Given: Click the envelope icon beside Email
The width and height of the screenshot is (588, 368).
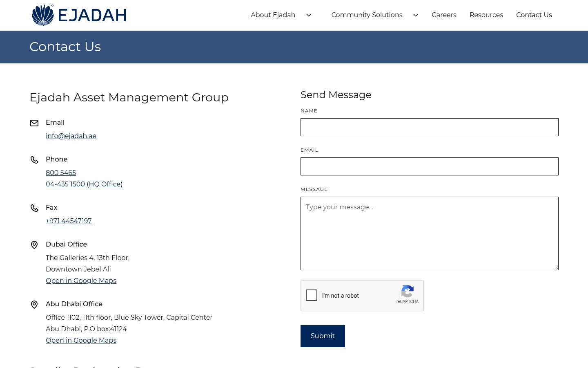Looking at the screenshot, I should tap(34, 123).
